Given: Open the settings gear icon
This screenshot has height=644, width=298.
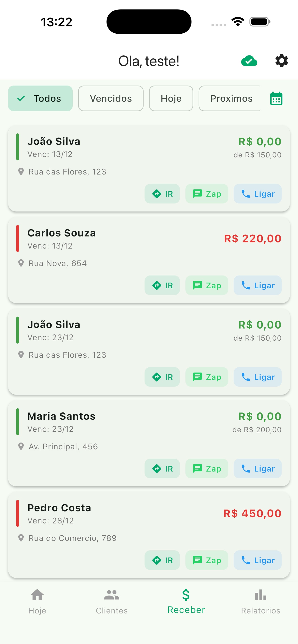Looking at the screenshot, I should [x=282, y=61].
